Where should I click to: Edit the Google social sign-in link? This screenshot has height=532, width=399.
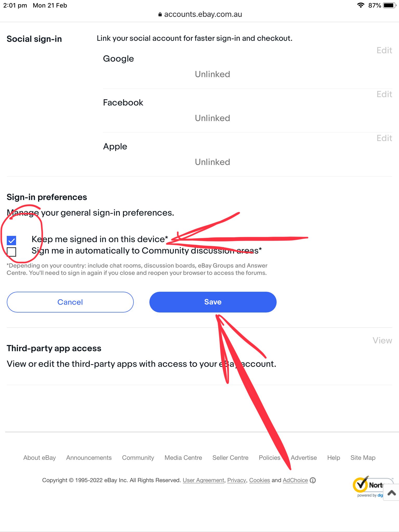pyautogui.click(x=384, y=50)
